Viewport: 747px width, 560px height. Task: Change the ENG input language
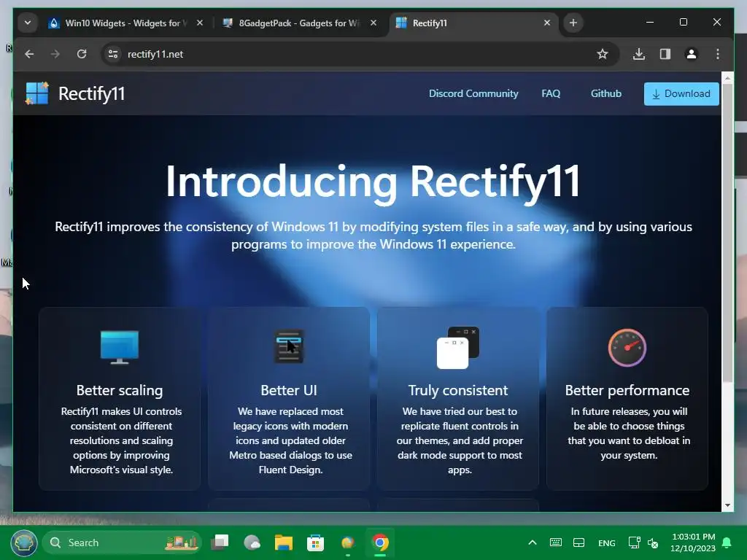coord(606,542)
